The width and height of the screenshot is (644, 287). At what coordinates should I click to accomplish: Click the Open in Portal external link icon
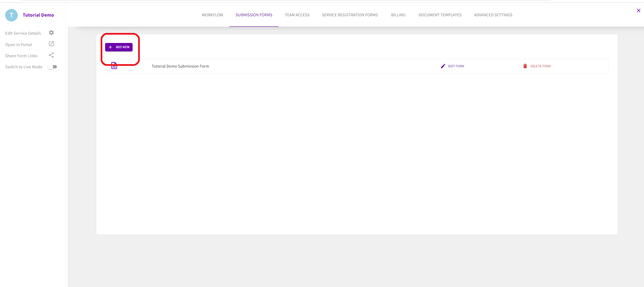click(51, 44)
